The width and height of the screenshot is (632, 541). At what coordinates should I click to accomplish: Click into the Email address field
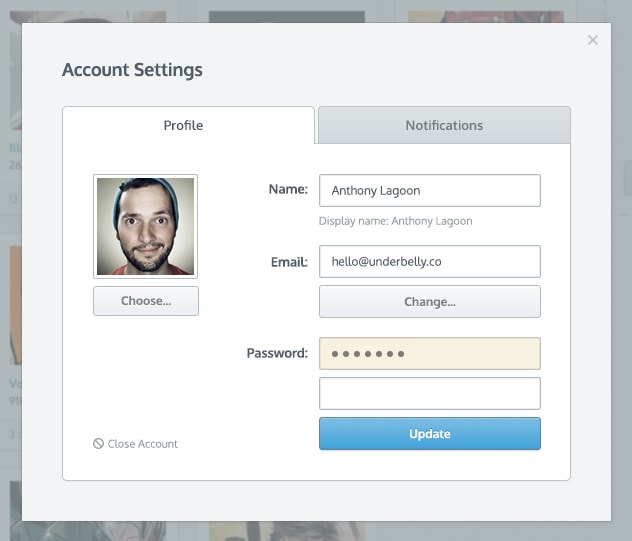click(x=429, y=261)
